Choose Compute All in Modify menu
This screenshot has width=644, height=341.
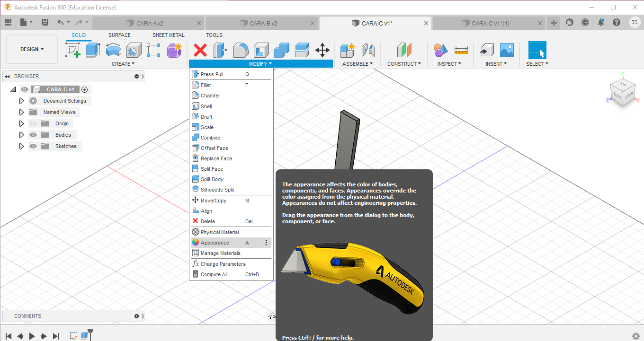tap(231, 274)
